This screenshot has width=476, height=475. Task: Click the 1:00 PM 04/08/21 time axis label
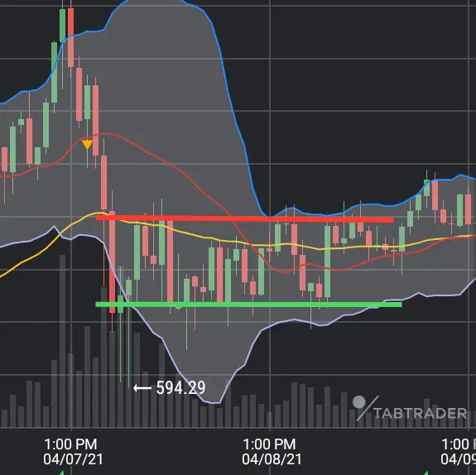click(x=271, y=452)
